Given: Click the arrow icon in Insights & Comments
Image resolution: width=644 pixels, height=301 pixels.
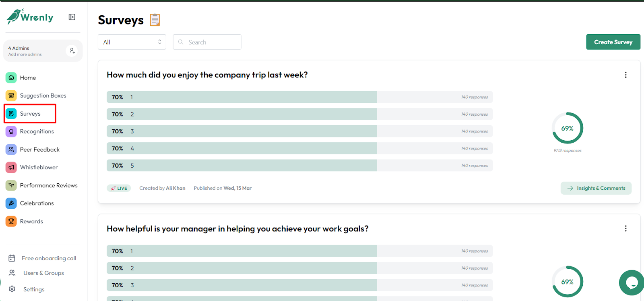Looking at the screenshot, I should point(570,188).
